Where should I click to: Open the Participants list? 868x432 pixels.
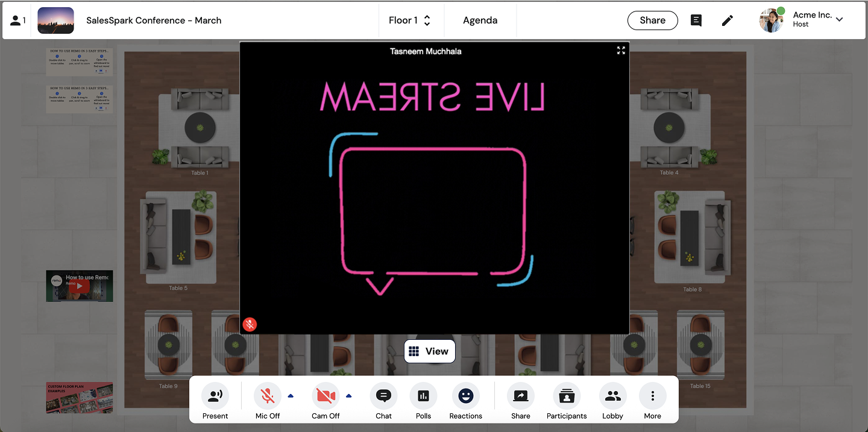tap(567, 396)
